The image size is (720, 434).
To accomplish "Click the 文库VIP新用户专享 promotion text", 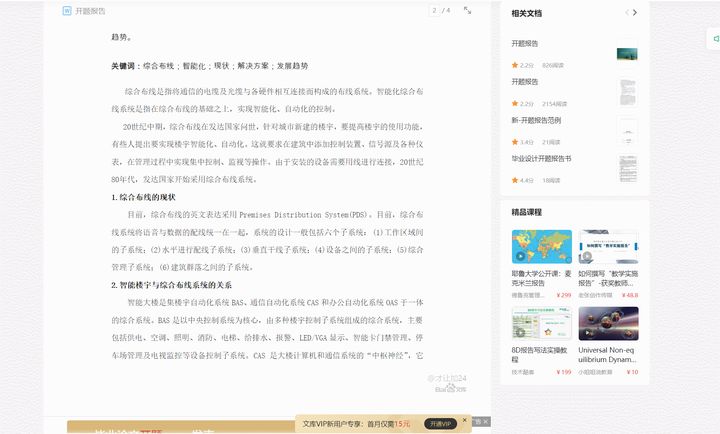I will (356, 424).
